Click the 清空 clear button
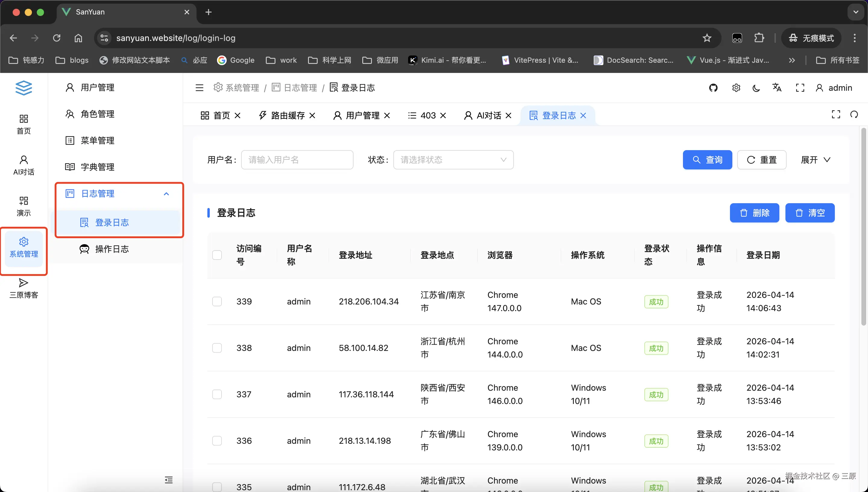Image resolution: width=868 pixels, height=492 pixels. pyautogui.click(x=810, y=213)
